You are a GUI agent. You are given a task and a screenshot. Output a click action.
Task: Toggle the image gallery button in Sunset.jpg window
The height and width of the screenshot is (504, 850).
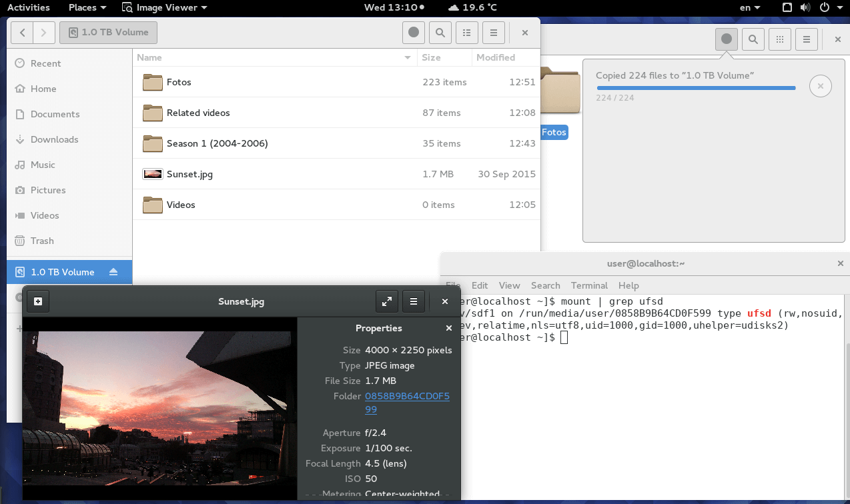(x=38, y=301)
